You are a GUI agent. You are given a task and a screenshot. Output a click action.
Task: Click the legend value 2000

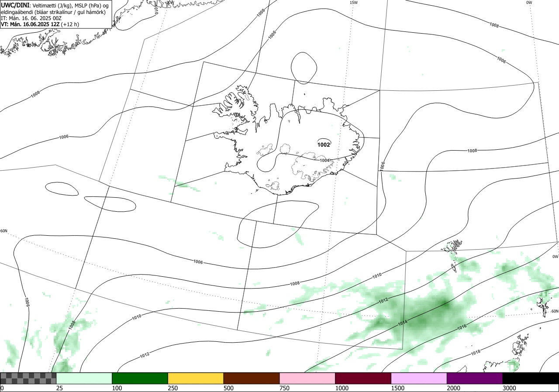(453, 388)
